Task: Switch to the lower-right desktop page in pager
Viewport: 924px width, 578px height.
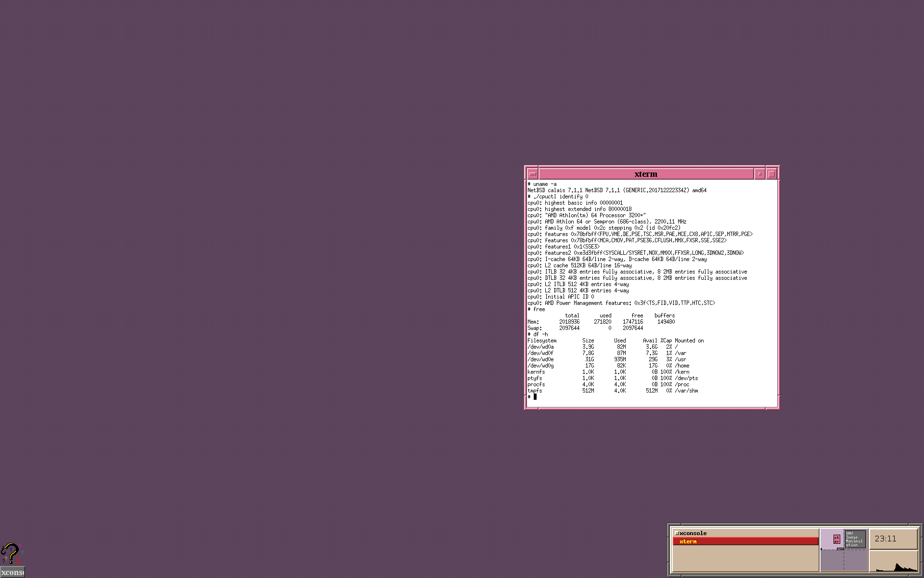Action: coord(855,560)
